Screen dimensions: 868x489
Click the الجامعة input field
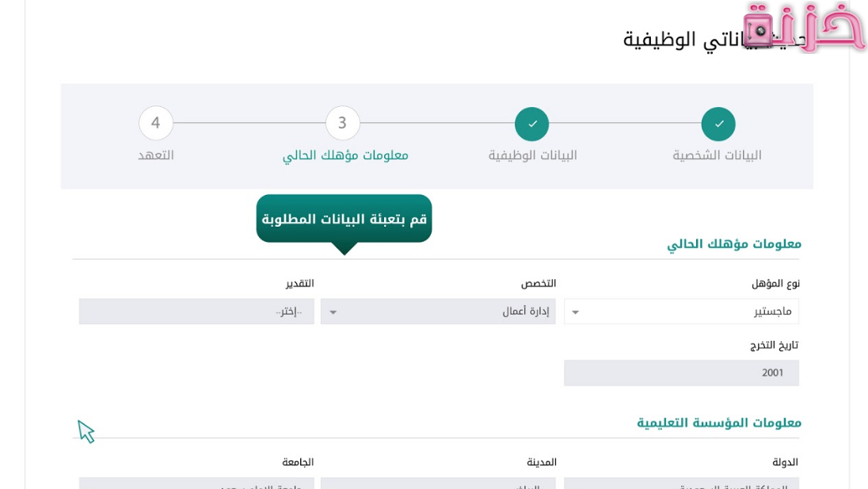tap(198, 482)
